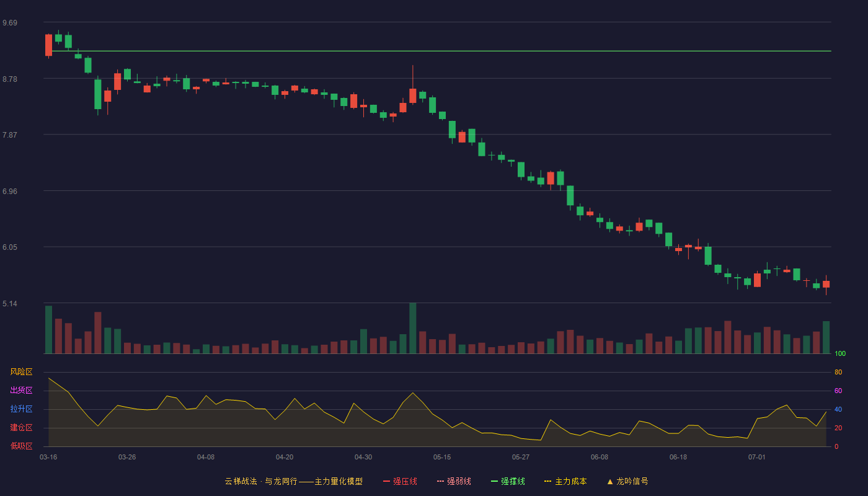Select the 06-08 date on the axis

tap(600, 457)
